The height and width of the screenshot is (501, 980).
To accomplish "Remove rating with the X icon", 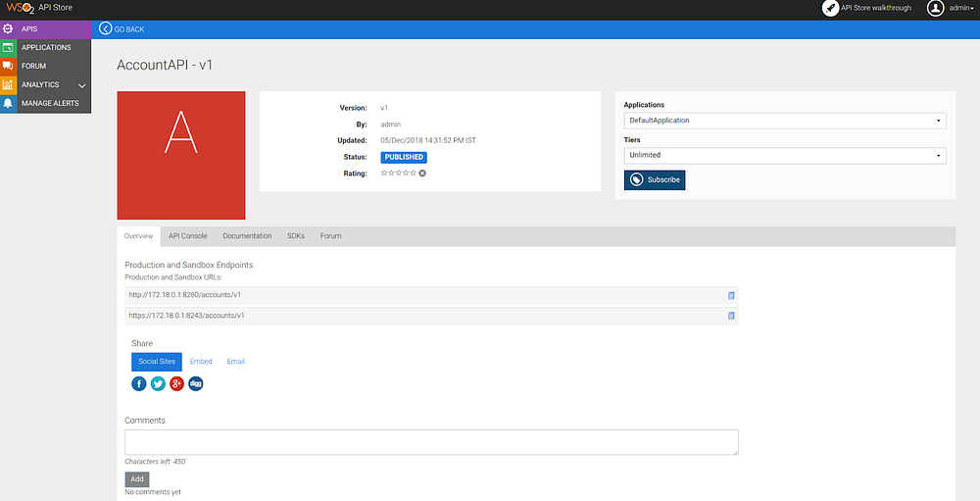I will tap(422, 174).
